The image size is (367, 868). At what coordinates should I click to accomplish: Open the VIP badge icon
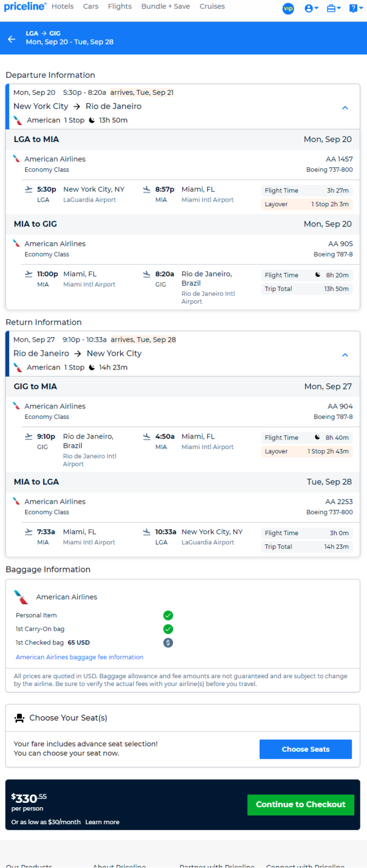pos(288,8)
